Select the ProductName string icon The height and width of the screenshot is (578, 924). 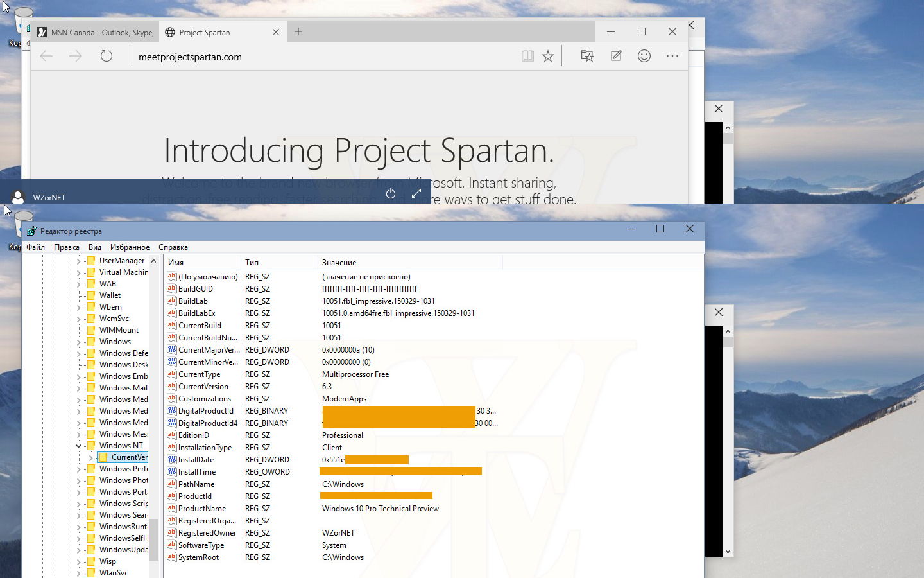(x=171, y=508)
